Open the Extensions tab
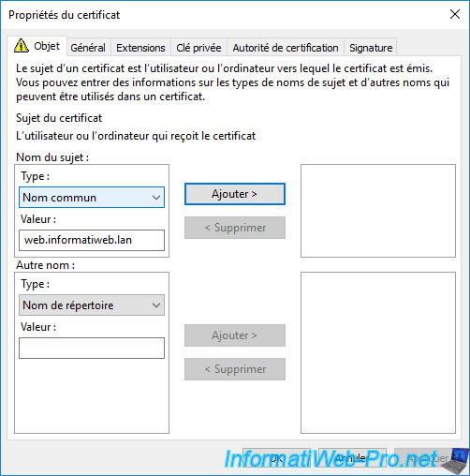The width and height of the screenshot is (470, 476). pyautogui.click(x=140, y=48)
